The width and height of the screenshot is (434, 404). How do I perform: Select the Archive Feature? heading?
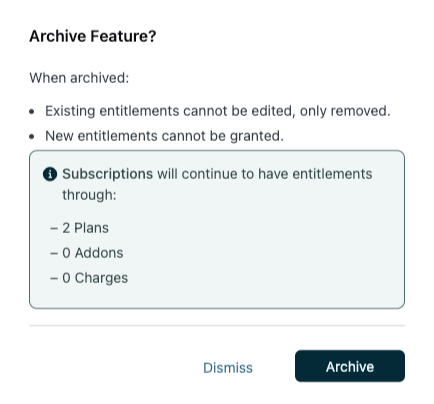pos(93,36)
